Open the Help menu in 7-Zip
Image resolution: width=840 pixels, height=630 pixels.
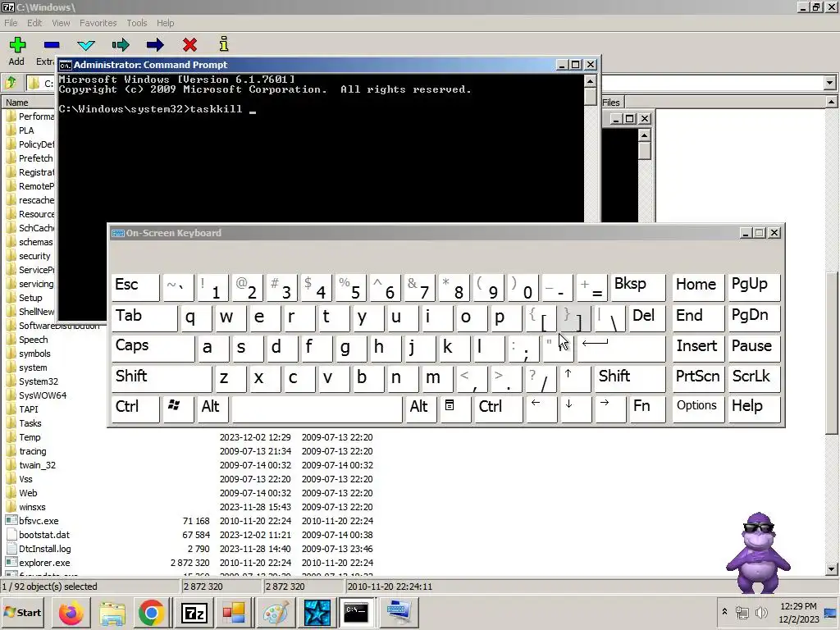pyautogui.click(x=165, y=23)
